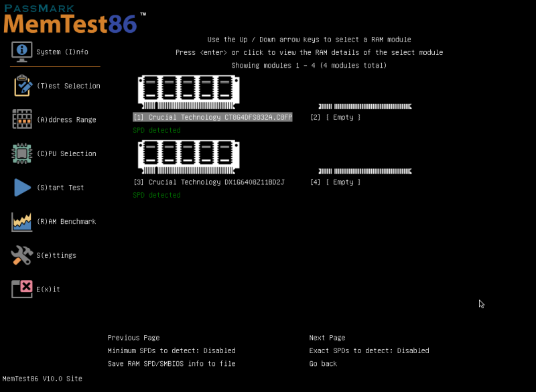Open the S(e)ttings menu label
Image resolution: width=536 pixels, height=392 pixels.
pyautogui.click(x=56, y=255)
